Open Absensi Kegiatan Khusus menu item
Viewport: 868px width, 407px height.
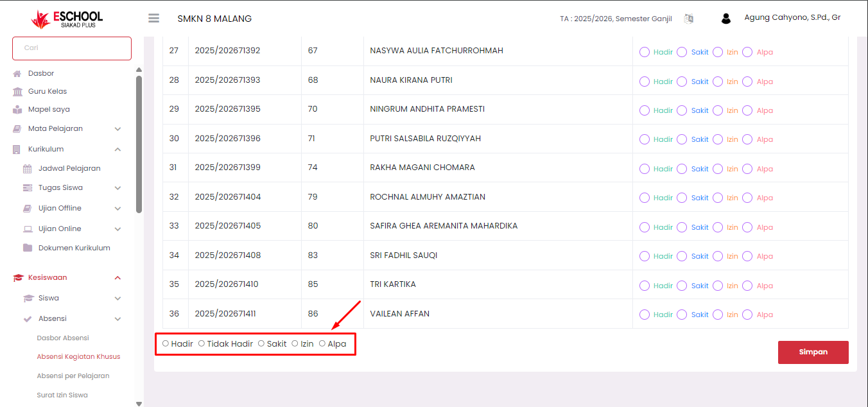[78, 357]
